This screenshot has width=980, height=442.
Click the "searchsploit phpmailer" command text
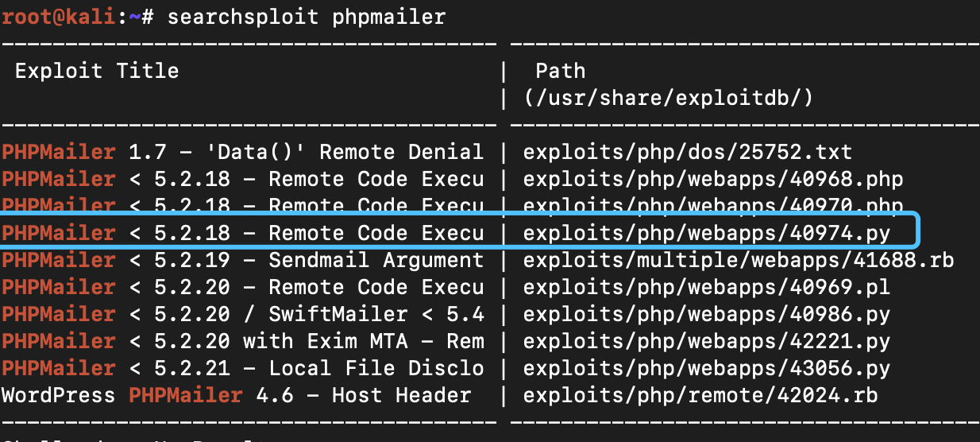[x=306, y=17]
